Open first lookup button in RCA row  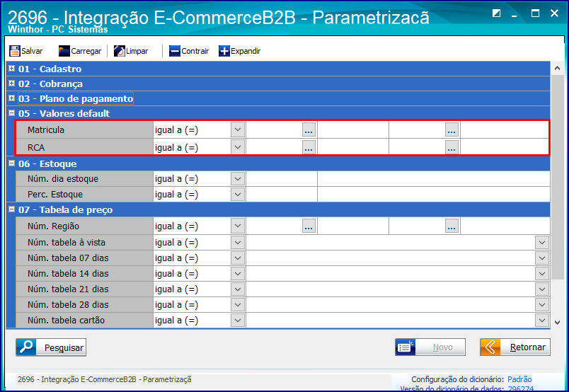tap(309, 147)
